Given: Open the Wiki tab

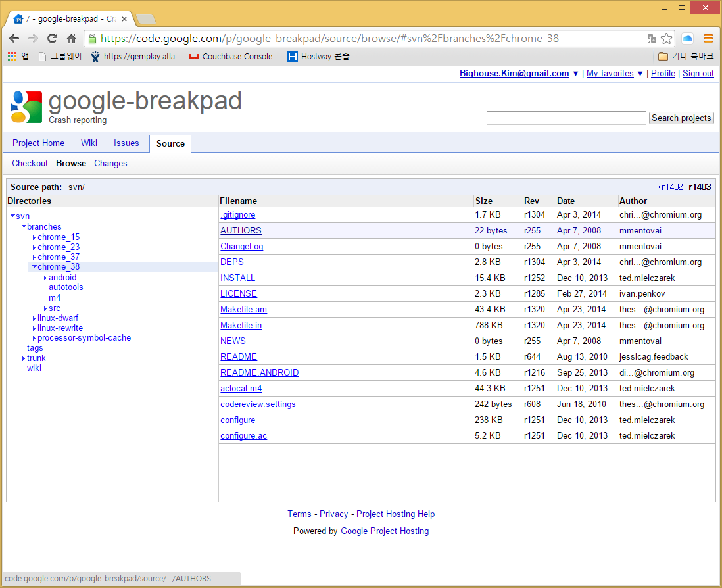Looking at the screenshot, I should point(89,143).
